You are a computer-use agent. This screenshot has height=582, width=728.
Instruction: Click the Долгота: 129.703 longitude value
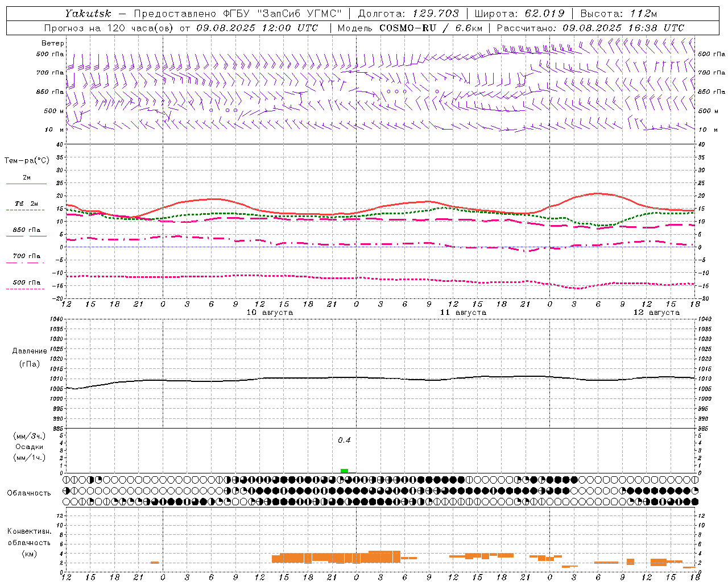(x=408, y=14)
